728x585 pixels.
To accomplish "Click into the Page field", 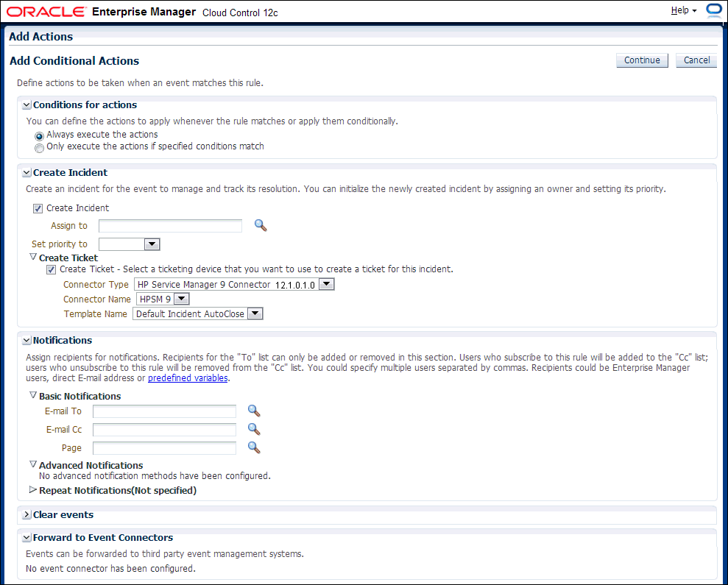I will (164, 448).
